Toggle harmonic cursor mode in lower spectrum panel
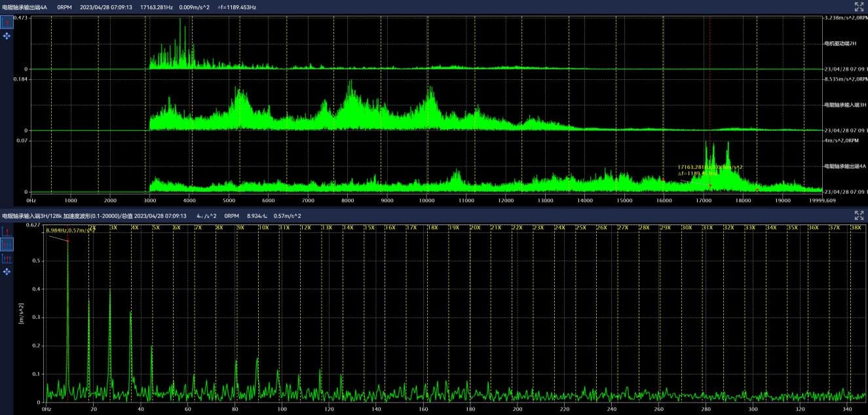 click(x=7, y=245)
